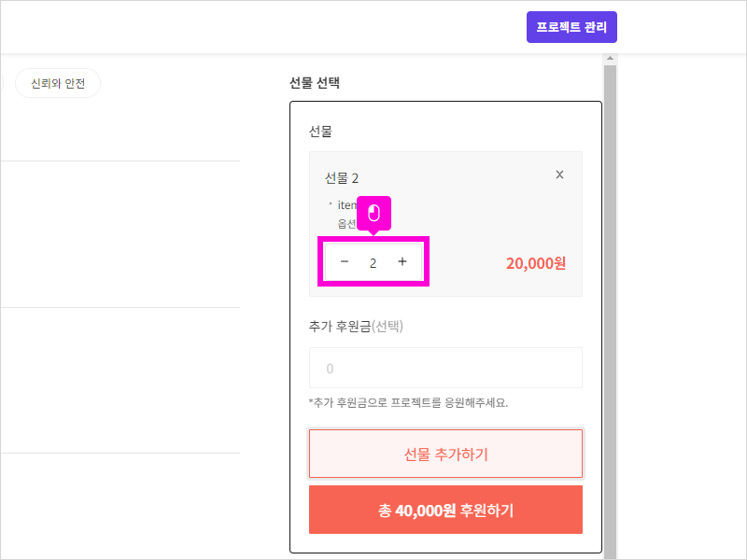Screen dimensions: 747x560
Task: Open 프로젝트 관리 project management
Action: [571, 27]
